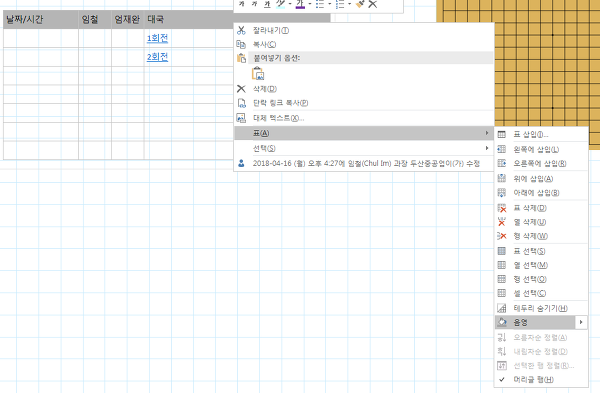
Task: Click the insert above icon (위에 삽입)
Action: [x=501, y=178]
